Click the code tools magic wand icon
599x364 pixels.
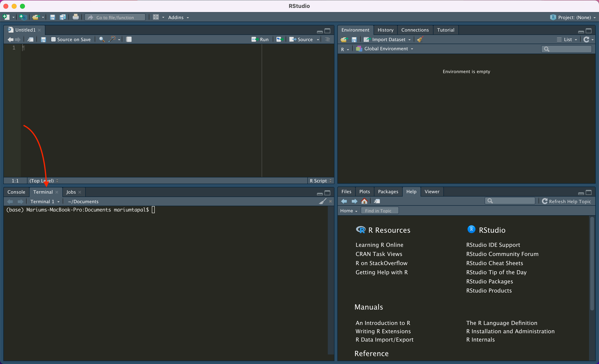point(112,39)
